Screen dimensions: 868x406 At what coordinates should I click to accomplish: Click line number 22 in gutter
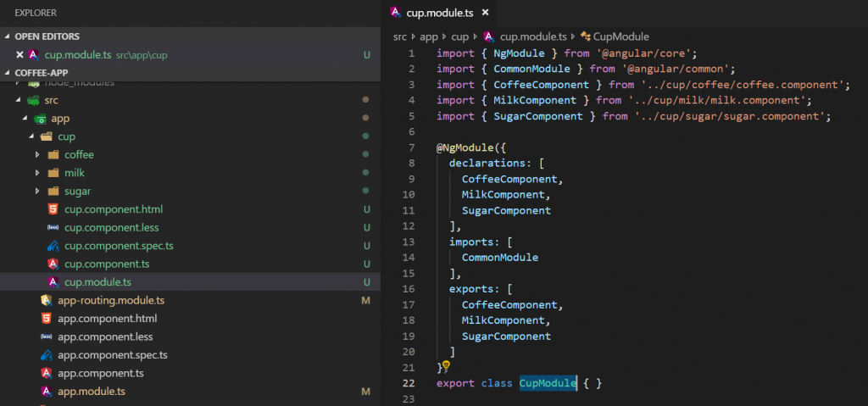point(409,383)
